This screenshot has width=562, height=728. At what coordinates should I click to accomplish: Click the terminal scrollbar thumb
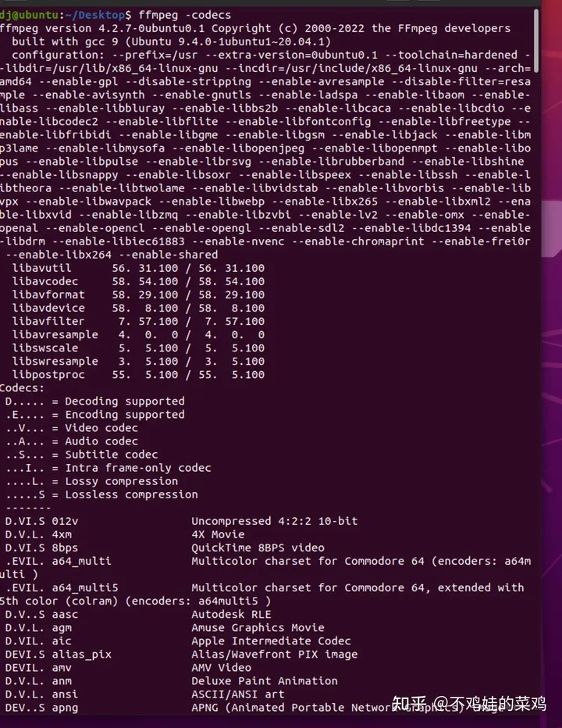[x=536, y=41]
